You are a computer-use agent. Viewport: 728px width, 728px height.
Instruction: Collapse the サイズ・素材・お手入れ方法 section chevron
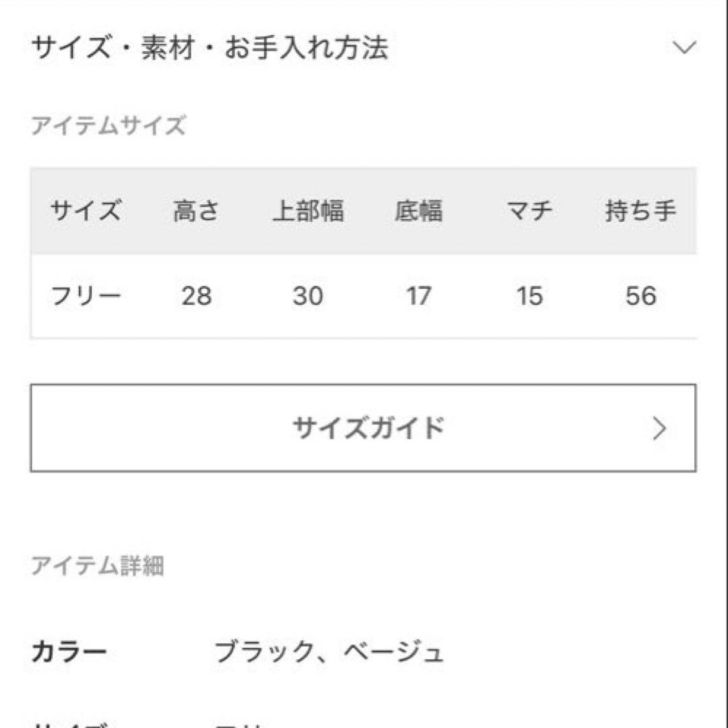[x=686, y=47]
